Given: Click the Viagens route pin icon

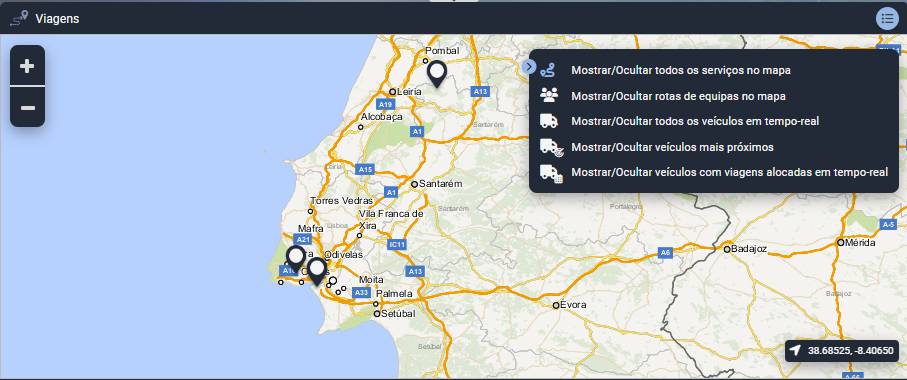Looking at the screenshot, I should 19,19.
